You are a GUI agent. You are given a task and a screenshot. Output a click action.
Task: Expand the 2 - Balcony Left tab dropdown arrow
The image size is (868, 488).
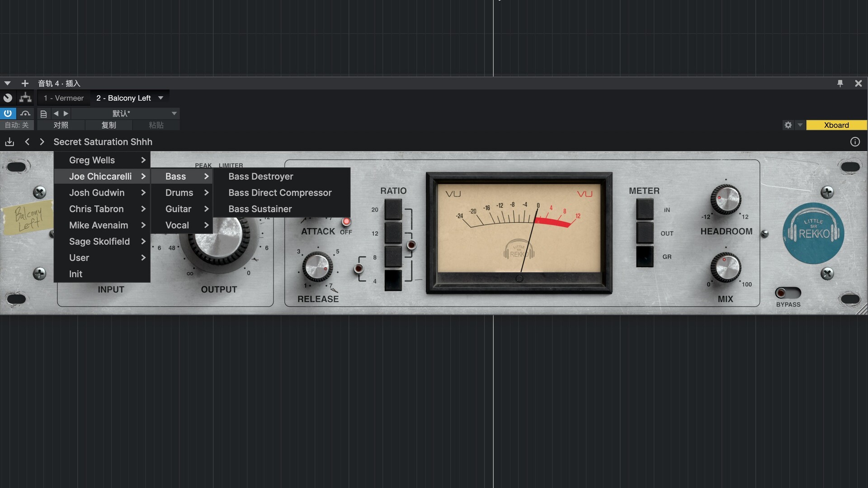click(160, 98)
